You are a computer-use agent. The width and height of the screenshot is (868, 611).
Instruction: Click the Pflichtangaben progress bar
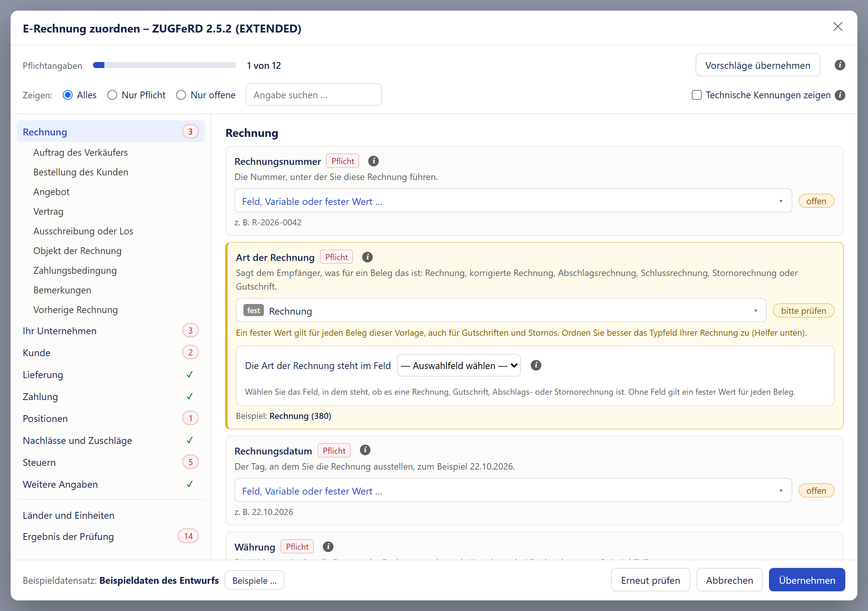coord(165,65)
